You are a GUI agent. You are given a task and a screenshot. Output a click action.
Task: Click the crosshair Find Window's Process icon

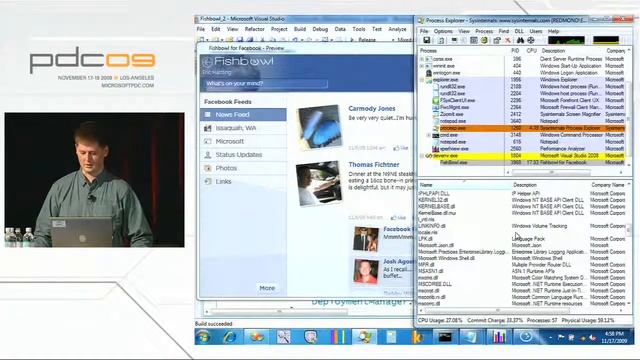click(531, 40)
